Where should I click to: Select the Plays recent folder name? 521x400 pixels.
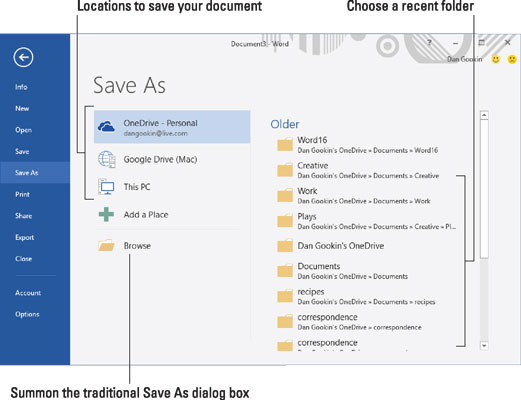(307, 217)
